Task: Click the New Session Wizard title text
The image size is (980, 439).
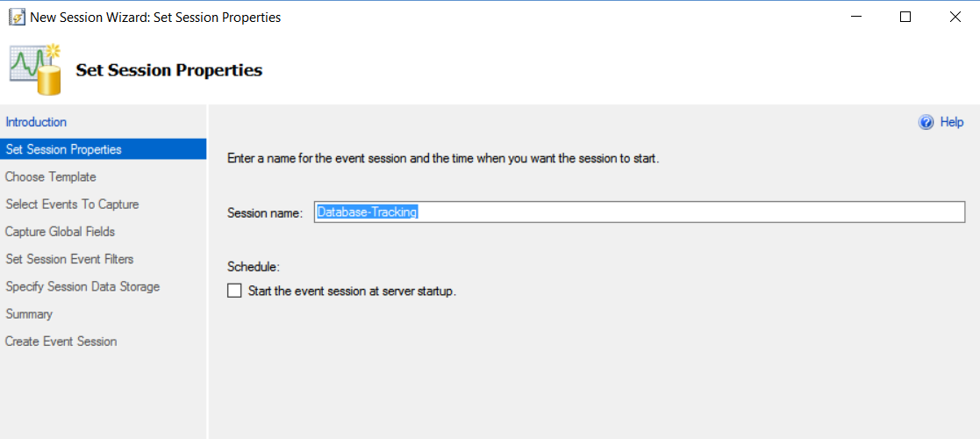Action: pos(155,17)
